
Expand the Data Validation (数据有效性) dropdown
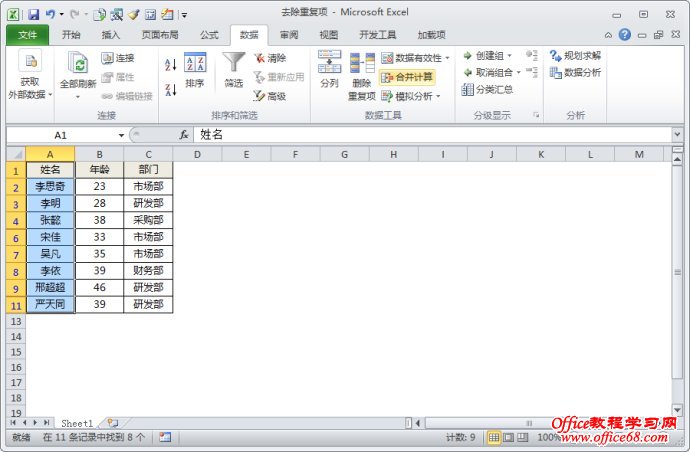tap(447, 58)
